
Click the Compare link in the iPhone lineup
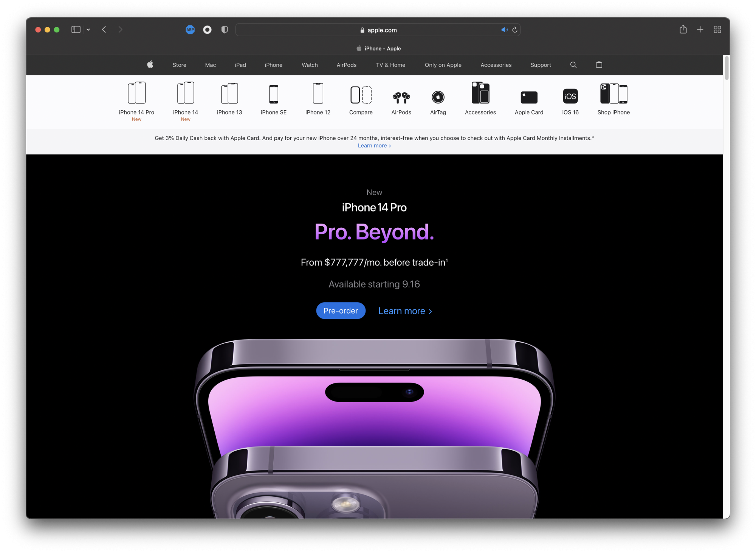361,99
